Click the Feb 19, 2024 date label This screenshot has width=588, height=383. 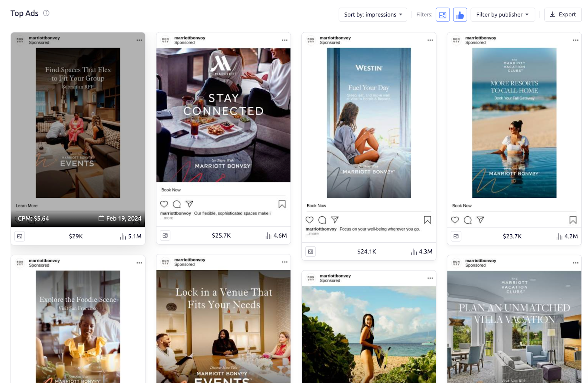pos(120,218)
